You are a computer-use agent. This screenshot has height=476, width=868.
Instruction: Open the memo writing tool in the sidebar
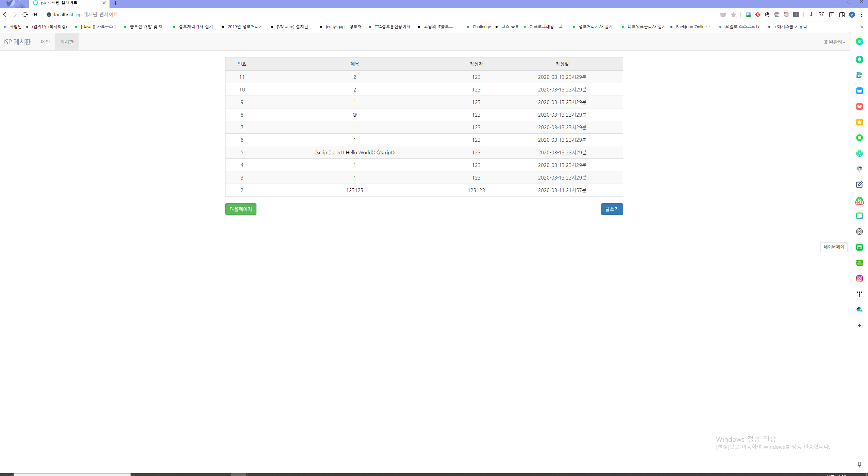point(859,185)
